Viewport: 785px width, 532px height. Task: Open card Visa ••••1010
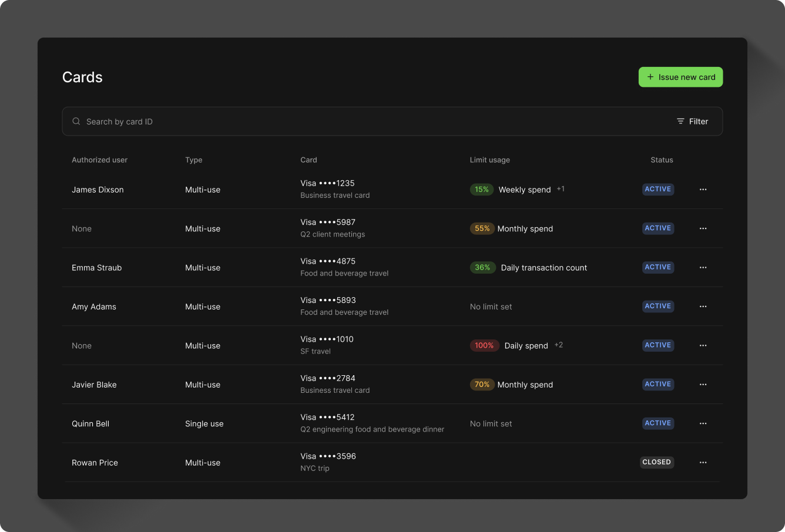coord(327,339)
